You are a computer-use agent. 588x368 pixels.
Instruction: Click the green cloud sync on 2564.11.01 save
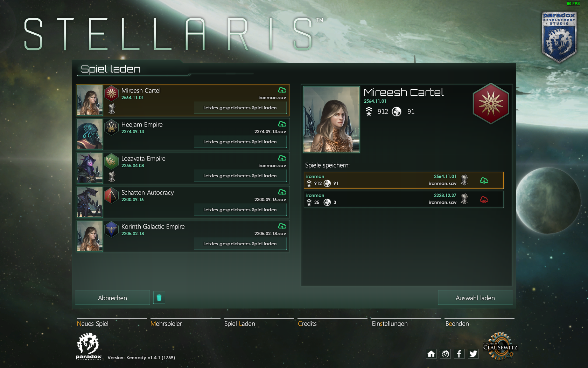point(484,180)
